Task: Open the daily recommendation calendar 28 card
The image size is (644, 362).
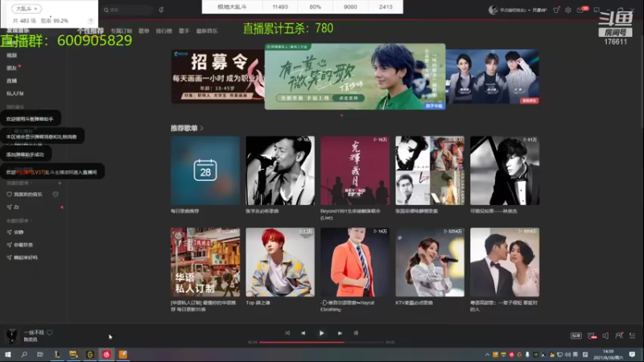Action: pos(205,171)
